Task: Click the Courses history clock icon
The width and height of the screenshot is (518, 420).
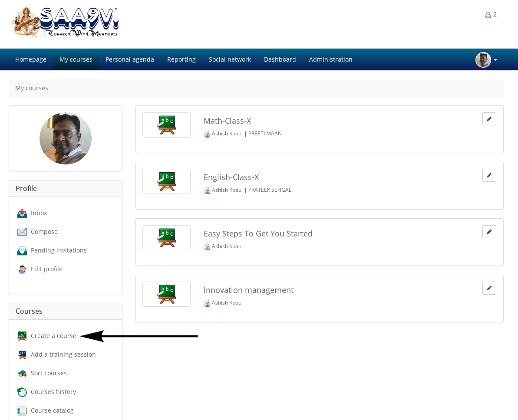Action: tap(22, 392)
